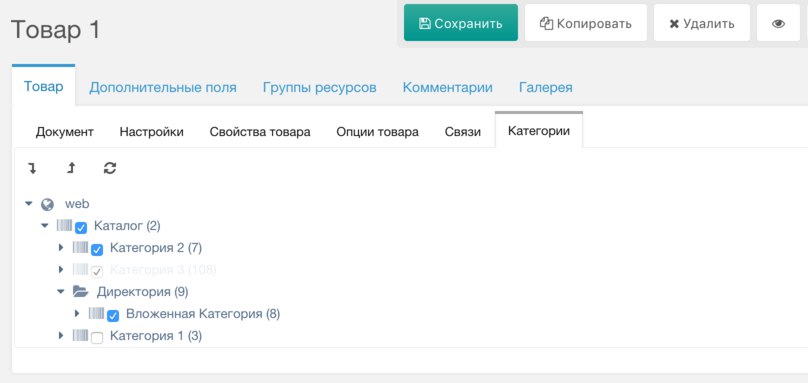Open the Дополнительные поля tab
Image resolution: width=808 pixels, height=383 pixels.
click(x=163, y=87)
